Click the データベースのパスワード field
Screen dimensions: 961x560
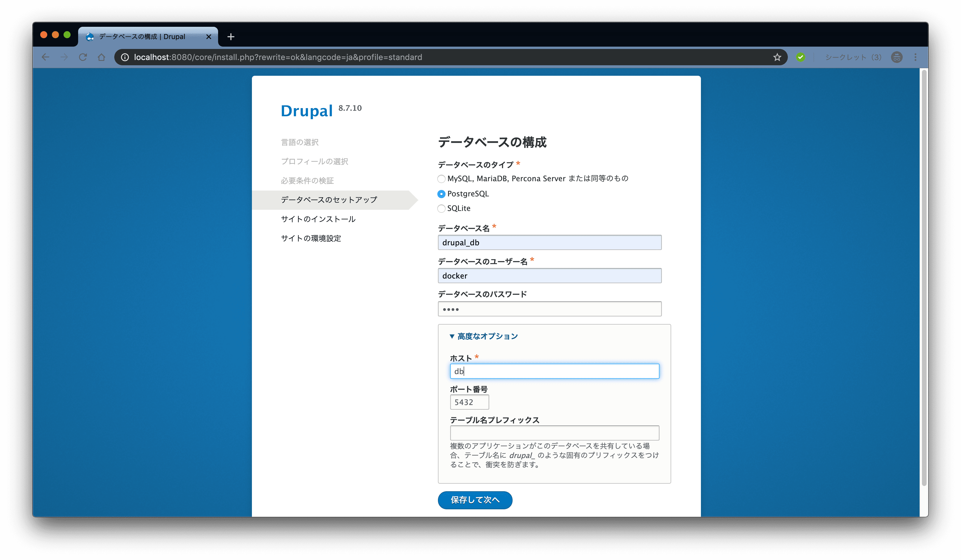pyautogui.click(x=550, y=309)
